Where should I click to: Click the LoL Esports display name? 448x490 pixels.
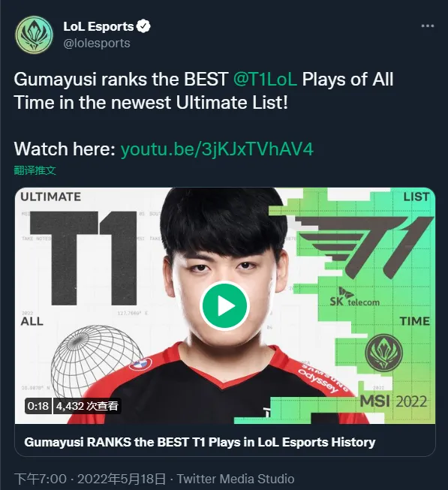[98, 26]
